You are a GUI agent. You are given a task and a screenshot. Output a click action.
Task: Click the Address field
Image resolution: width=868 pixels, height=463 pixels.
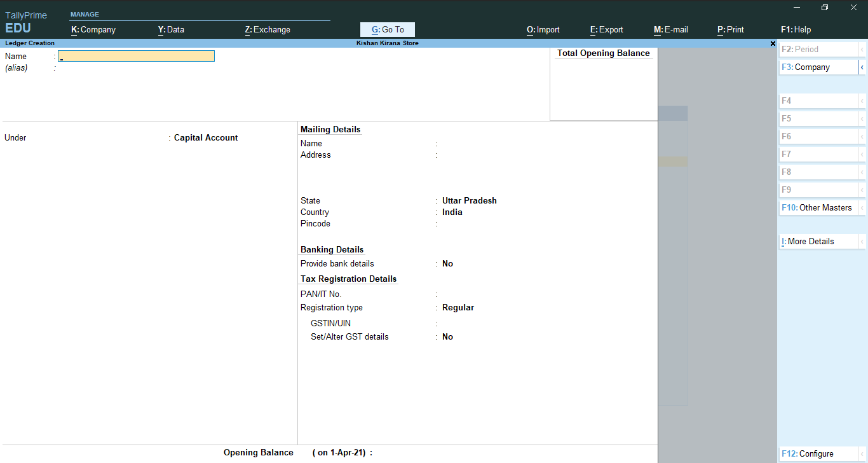[546, 155]
